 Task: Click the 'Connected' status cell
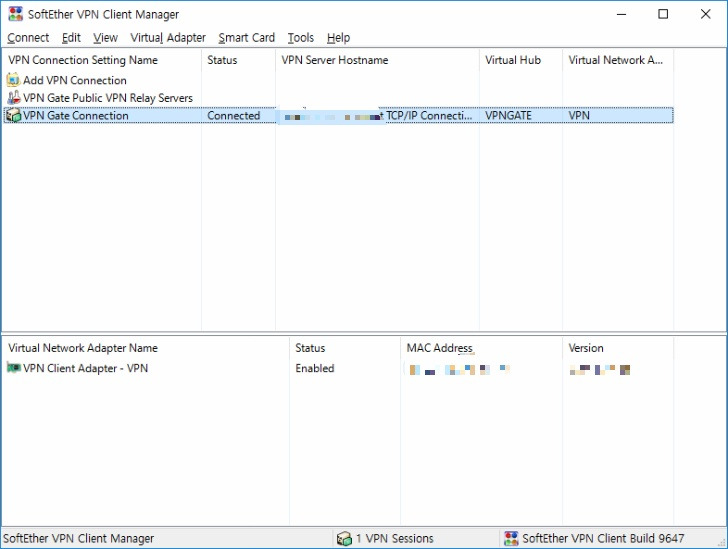[x=234, y=116]
